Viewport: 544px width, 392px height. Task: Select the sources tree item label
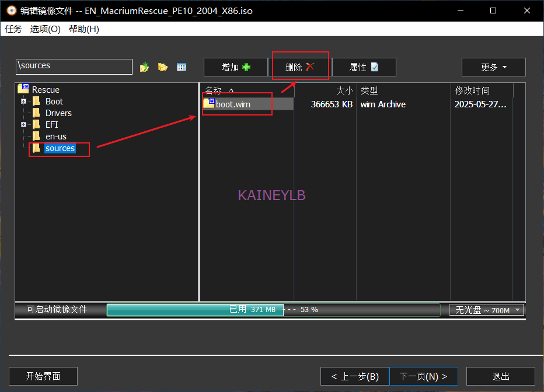tap(60, 148)
